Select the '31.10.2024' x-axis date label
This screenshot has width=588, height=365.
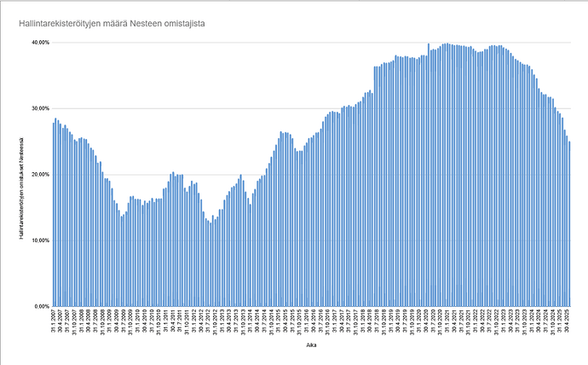(x=553, y=322)
